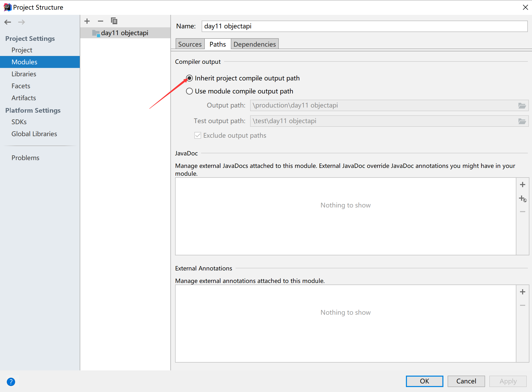
Task: Click the back navigation arrow
Action: (8, 22)
